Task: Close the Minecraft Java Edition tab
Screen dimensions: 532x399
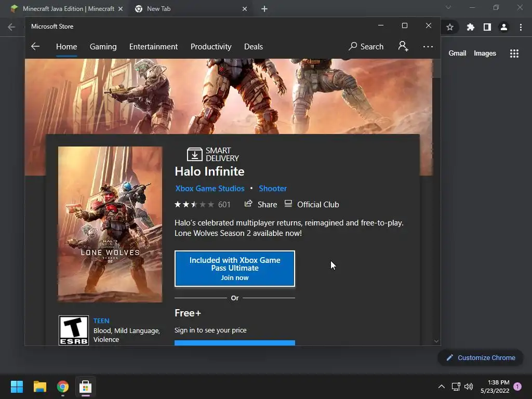Action: [x=121, y=9]
